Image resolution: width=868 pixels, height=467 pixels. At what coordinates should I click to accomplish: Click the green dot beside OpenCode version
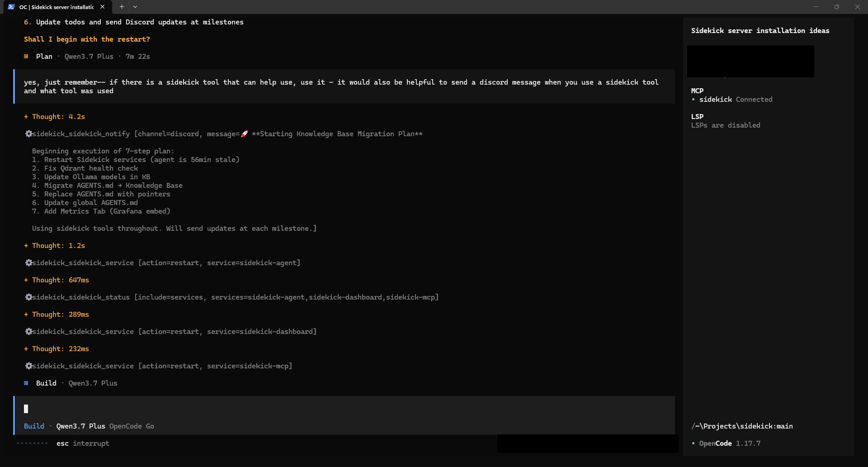[693, 443]
